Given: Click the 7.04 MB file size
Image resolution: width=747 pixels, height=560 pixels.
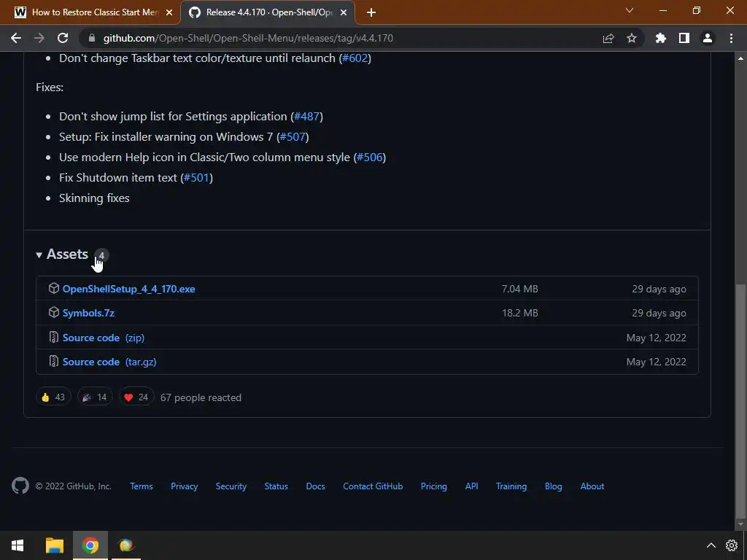Looking at the screenshot, I should tap(519, 289).
